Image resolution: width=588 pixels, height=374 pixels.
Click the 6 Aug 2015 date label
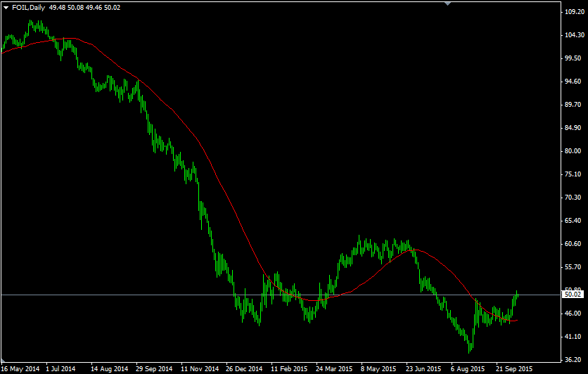coord(468,369)
